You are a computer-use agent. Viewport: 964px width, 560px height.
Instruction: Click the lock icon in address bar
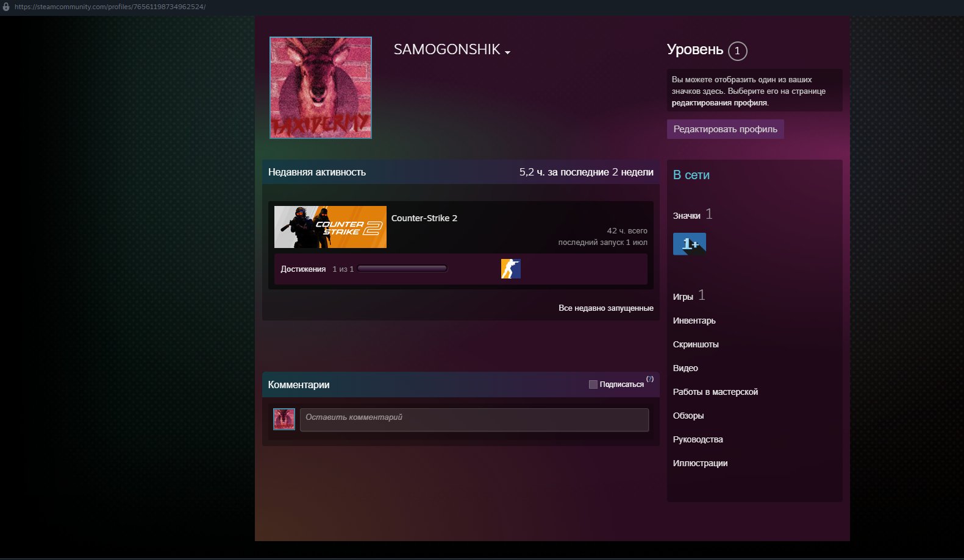[6, 7]
